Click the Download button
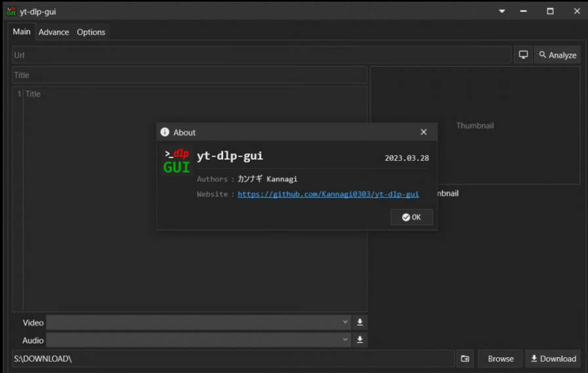Image resolution: width=588 pixels, height=373 pixels. point(553,359)
